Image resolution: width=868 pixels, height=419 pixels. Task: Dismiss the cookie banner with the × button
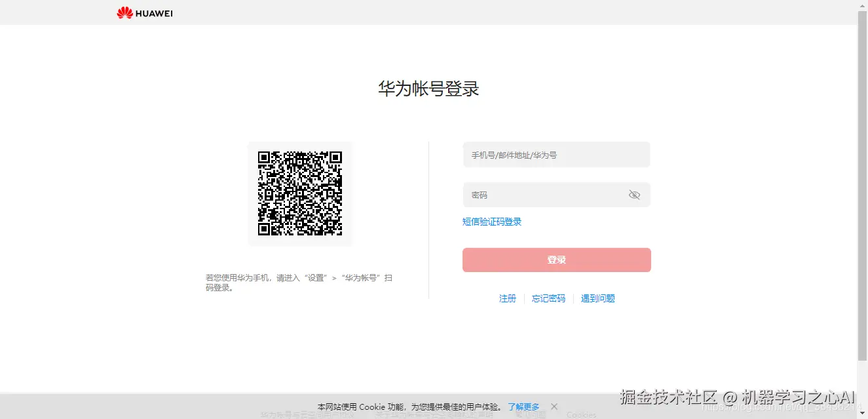554,407
